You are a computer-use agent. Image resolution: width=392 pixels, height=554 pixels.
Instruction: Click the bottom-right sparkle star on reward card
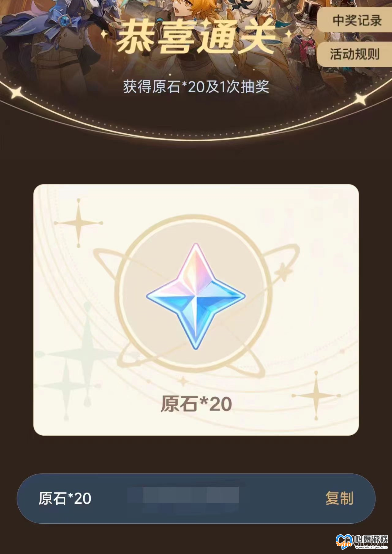[316, 395]
